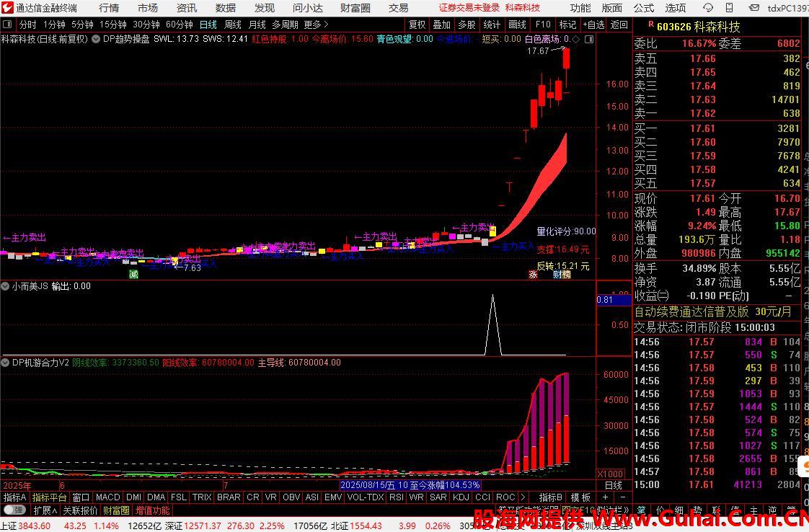The image size is (809, 532).
Task: Switch to the 15分钟 period tab
Action: pos(113,25)
